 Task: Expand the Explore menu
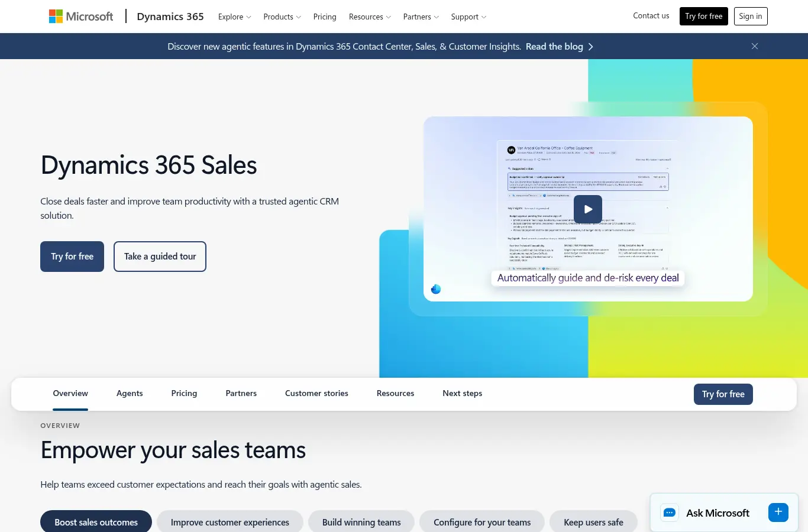pos(234,17)
